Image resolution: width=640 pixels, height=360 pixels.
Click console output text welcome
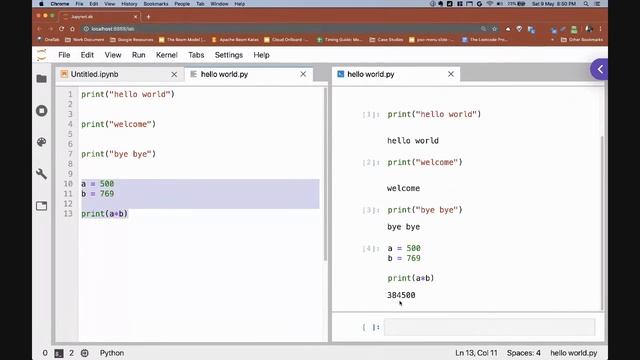click(404, 188)
